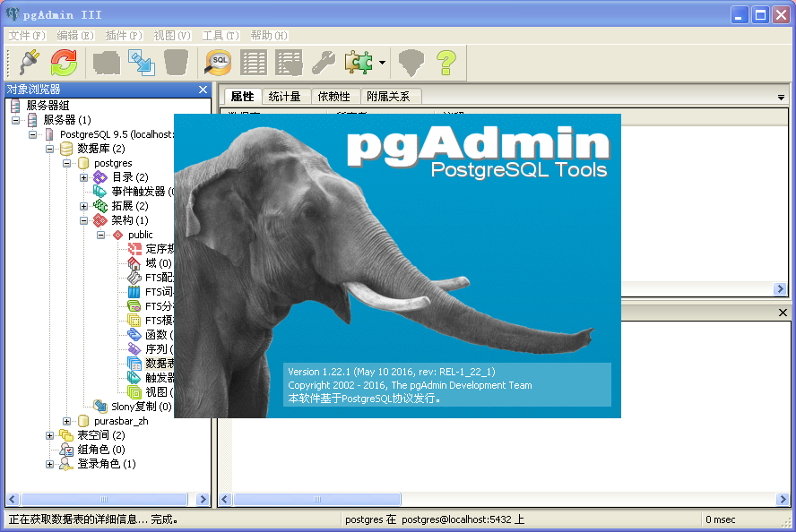Dismiss the pgAdmin splash screen
This screenshot has height=532, width=796.
(x=397, y=266)
